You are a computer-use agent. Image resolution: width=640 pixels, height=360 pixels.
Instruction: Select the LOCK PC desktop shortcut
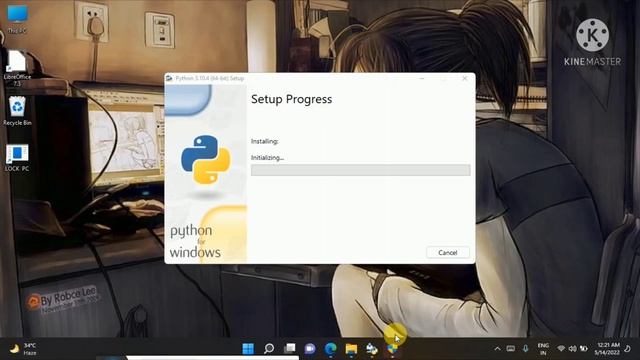click(x=17, y=158)
